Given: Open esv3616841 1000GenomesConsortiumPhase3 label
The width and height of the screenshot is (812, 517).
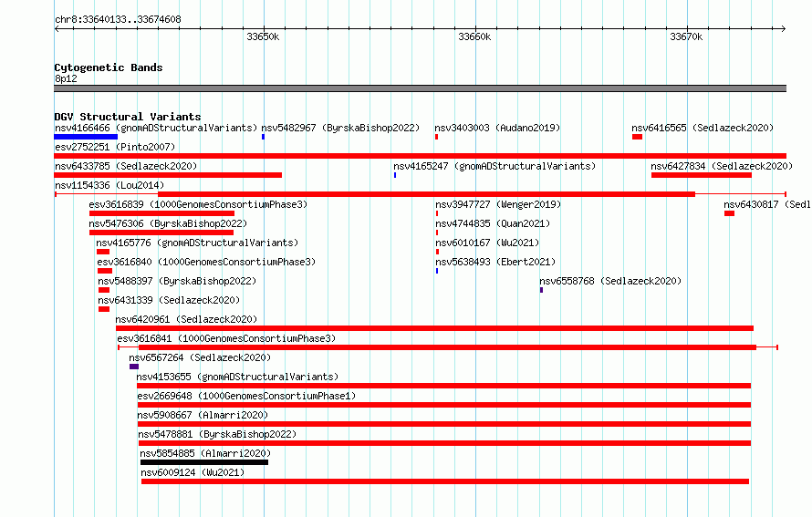Looking at the screenshot, I should [226, 338].
